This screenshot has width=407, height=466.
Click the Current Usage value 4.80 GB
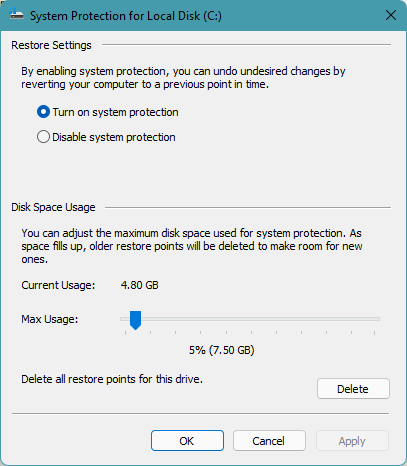[140, 285]
